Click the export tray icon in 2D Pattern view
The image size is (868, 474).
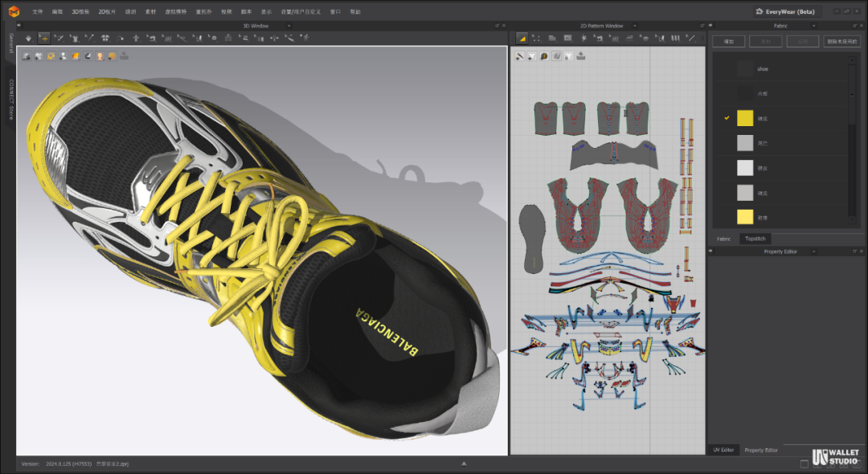click(581, 56)
